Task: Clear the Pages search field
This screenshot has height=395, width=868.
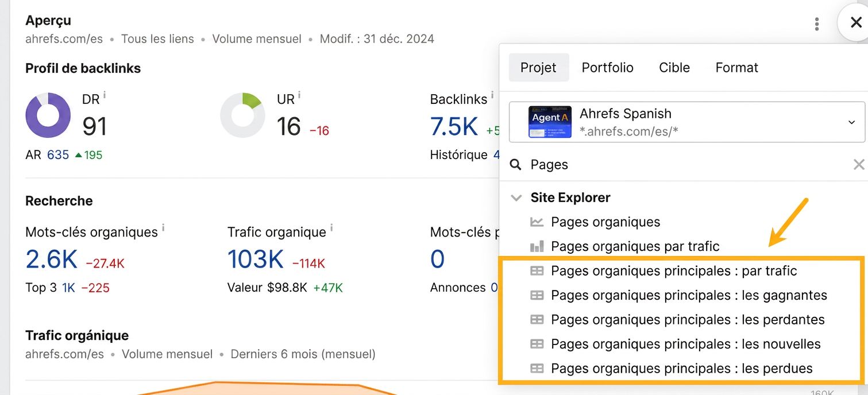Action: (x=859, y=165)
